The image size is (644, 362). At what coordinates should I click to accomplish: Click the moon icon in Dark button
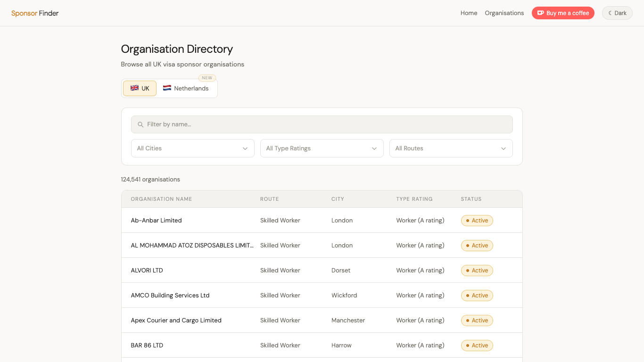pos(610,13)
